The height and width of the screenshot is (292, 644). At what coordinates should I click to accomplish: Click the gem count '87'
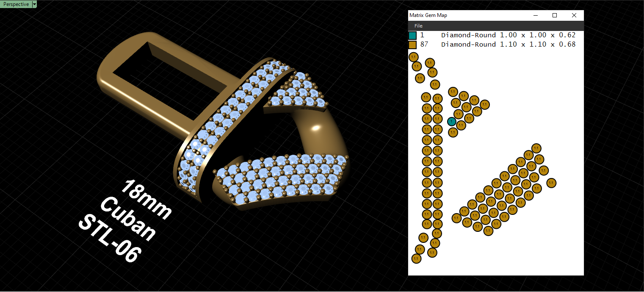[x=424, y=44]
